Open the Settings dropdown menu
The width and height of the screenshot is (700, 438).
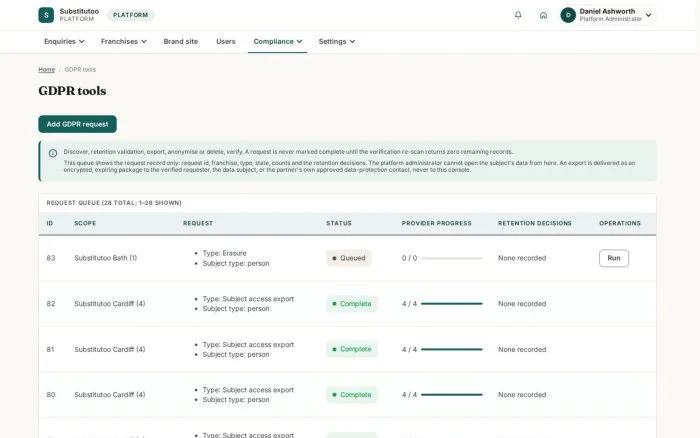pos(337,42)
